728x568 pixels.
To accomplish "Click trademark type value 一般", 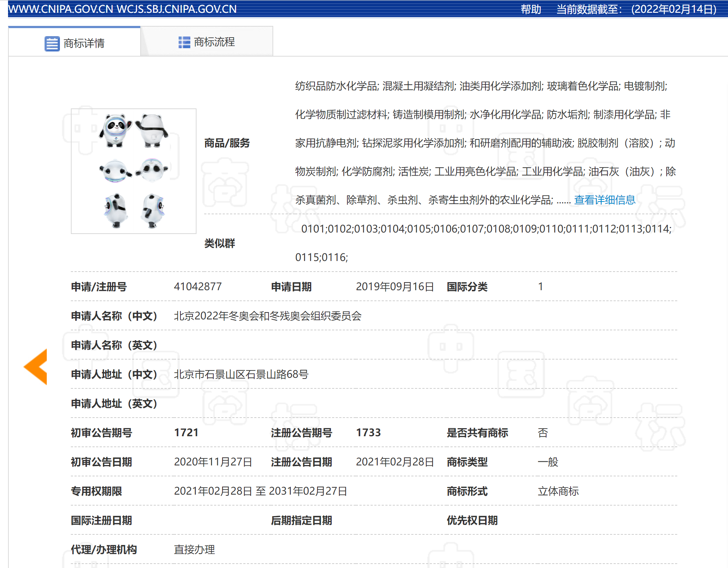I will (548, 462).
